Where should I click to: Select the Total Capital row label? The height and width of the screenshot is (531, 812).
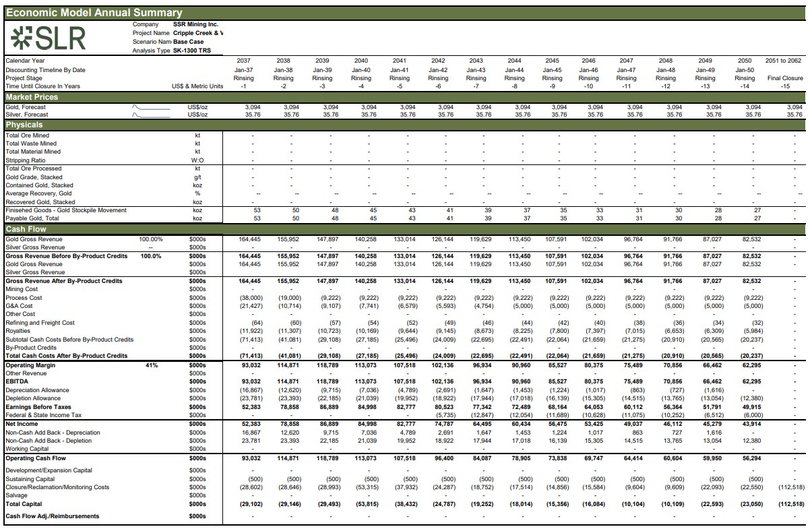(x=24, y=504)
